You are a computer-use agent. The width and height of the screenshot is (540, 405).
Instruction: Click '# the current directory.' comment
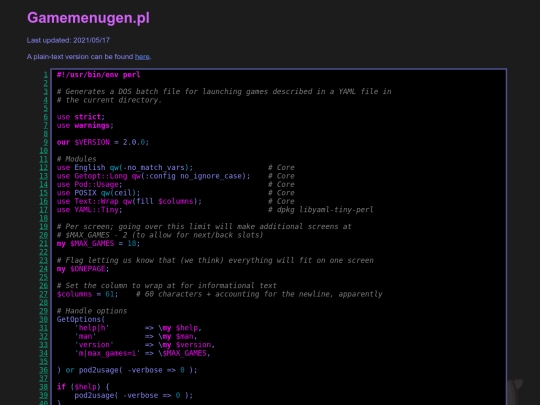110,100
